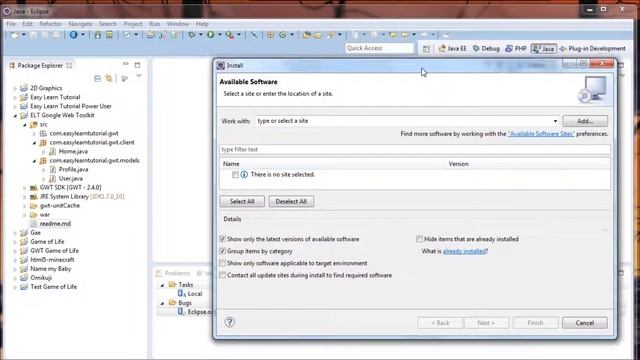
Task: Check the 'There is no site selected' checkbox
Action: [235, 175]
